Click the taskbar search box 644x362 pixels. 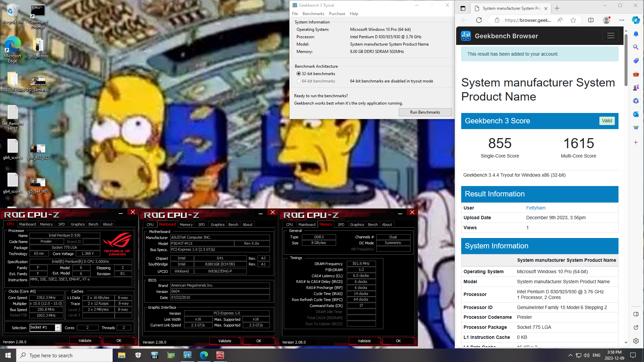pyautogui.click(x=64, y=355)
